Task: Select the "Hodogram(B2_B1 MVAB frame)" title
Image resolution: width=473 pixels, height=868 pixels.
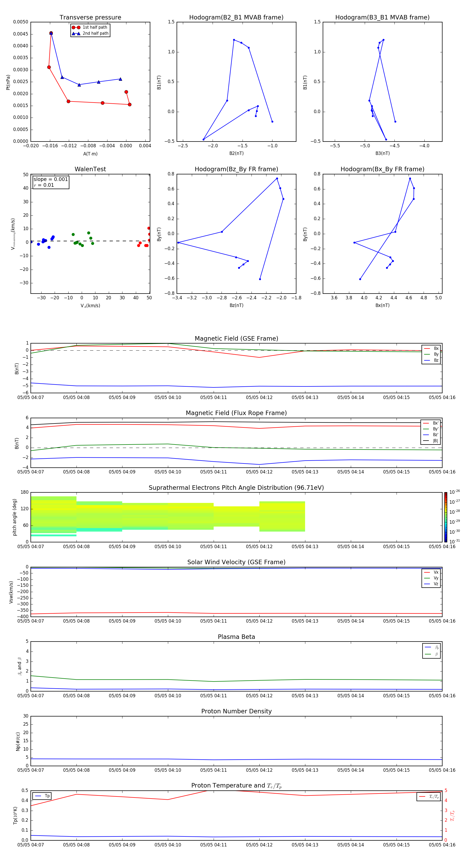Action: (x=236, y=18)
